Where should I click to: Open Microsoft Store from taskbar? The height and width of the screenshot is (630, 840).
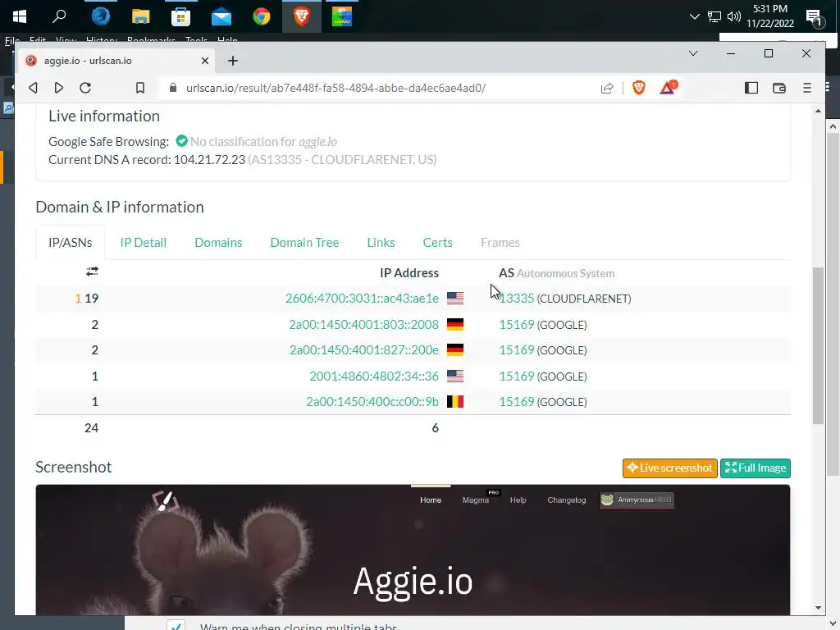coord(180,16)
